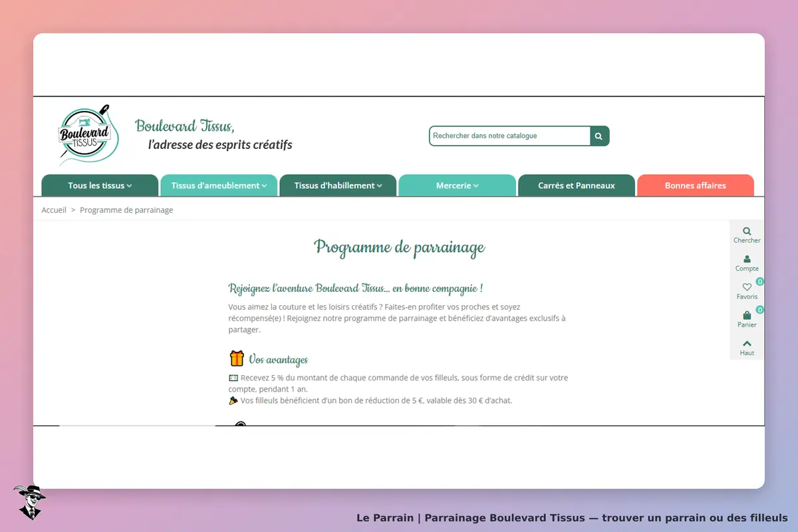
Task: Open the Chercher sidebar icon
Action: [747, 235]
